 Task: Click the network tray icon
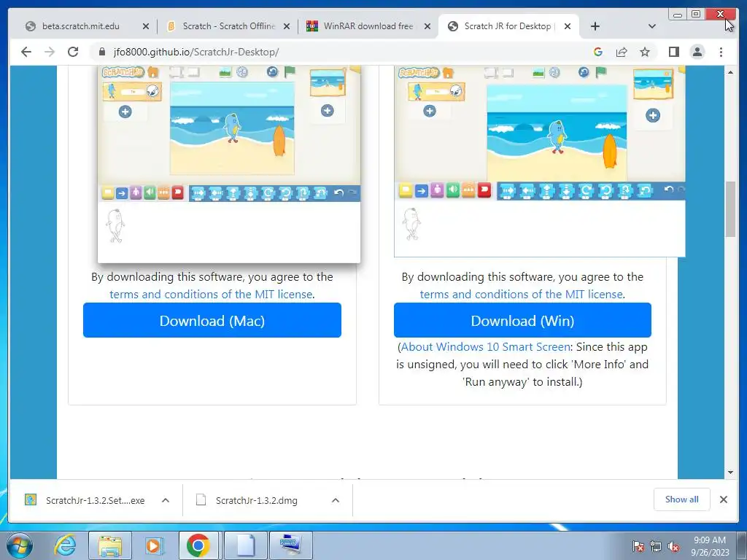(656, 547)
